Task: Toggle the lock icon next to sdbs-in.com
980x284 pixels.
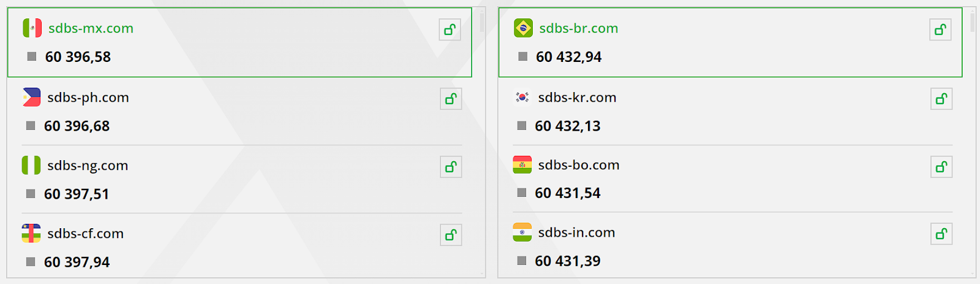Action: coord(941,234)
